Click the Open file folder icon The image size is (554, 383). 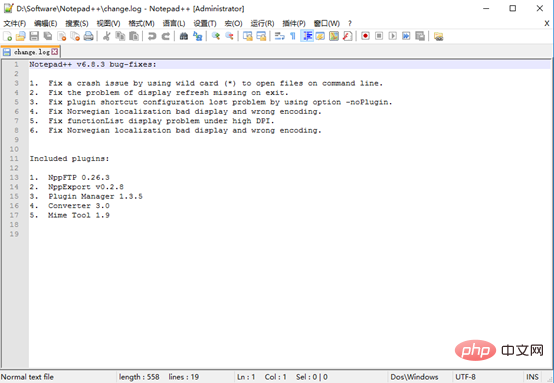pyautogui.click(x=21, y=36)
